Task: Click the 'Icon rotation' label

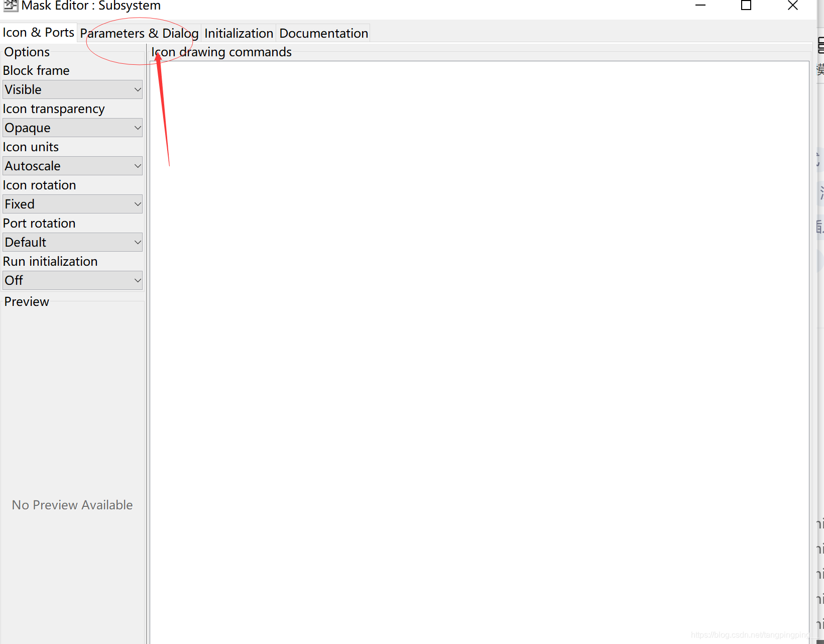Action: [x=39, y=185]
